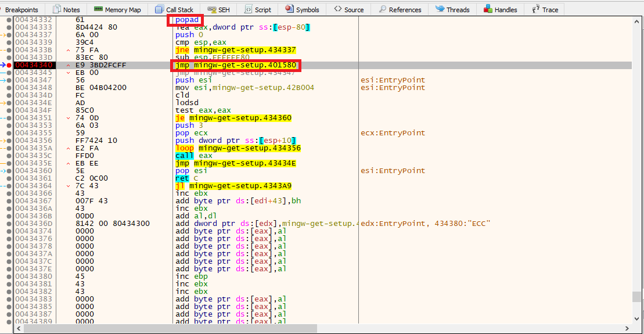644x334 pixels.
Task: Click 'jl mingw-get-setup.4343A9' instruction
Action: 233,186
